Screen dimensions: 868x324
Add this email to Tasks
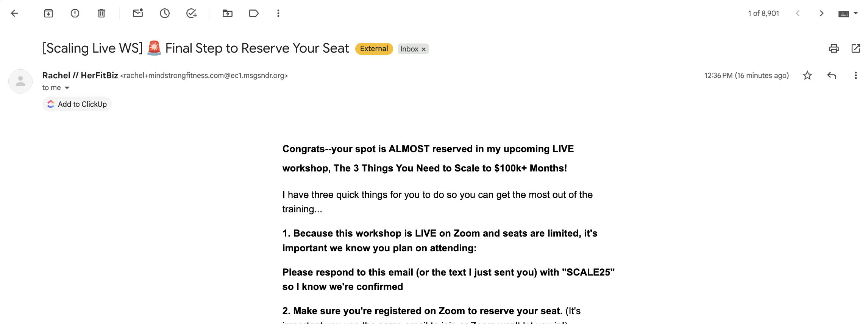click(x=192, y=14)
